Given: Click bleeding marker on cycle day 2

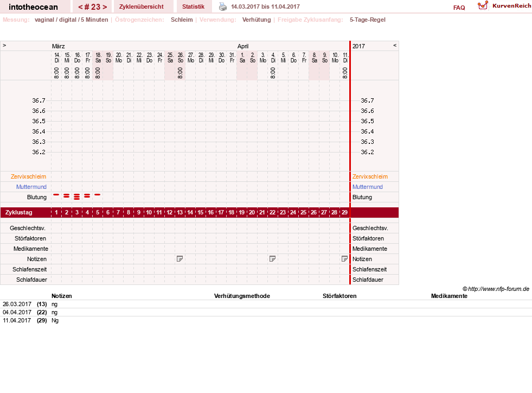Looking at the screenshot, I should tap(67, 195).
